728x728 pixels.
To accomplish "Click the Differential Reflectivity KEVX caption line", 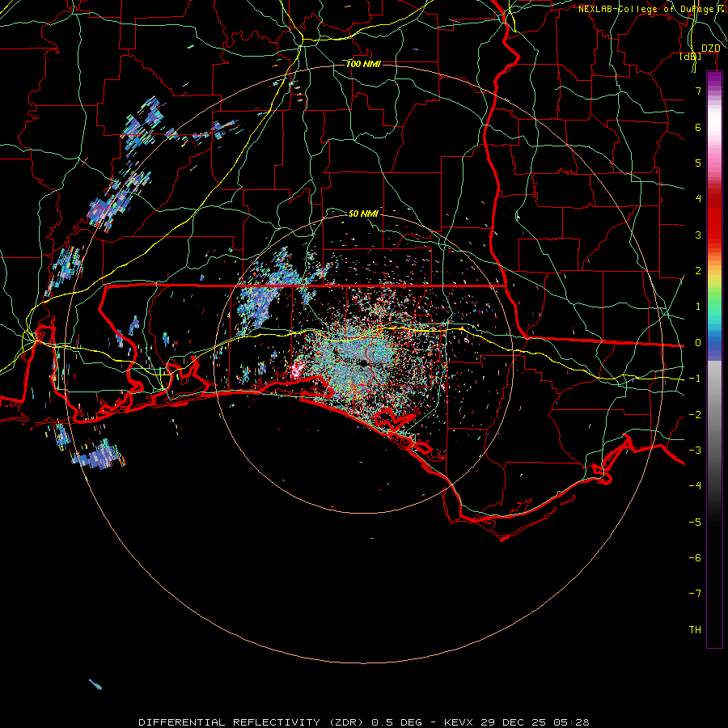I will pyautogui.click(x=364, y=722).
